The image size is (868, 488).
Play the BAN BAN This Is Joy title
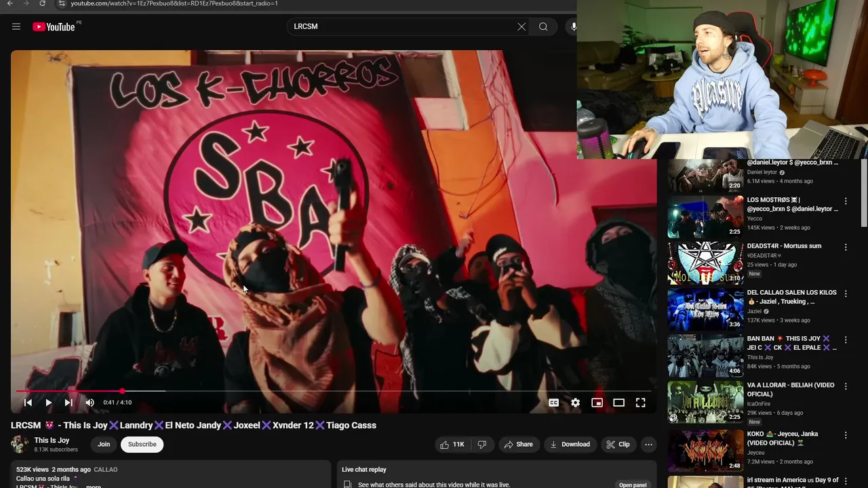pyautogui.click(x=791, y=343)
